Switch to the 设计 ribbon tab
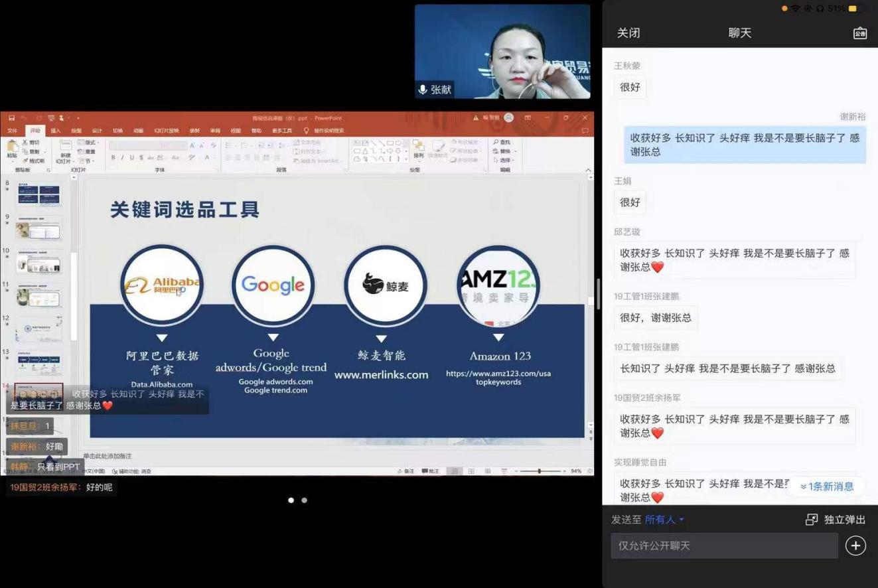Viewport: 878px width, 588px height. (x=97, y=131)
